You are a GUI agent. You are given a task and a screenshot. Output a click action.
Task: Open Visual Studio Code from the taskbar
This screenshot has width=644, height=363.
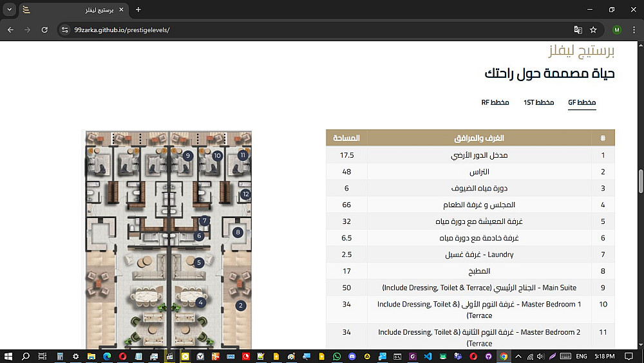(428, 356)
